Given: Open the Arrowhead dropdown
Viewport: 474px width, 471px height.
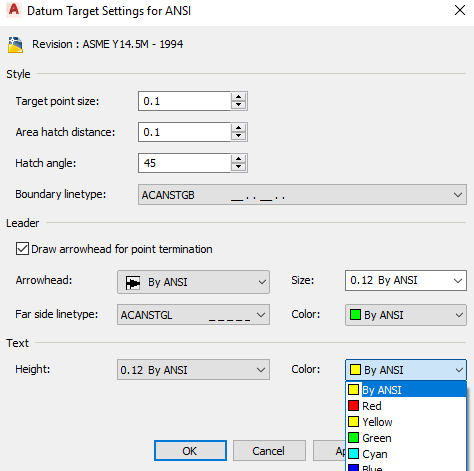Looking at the screenshot, I should click(x=193, y=282).
